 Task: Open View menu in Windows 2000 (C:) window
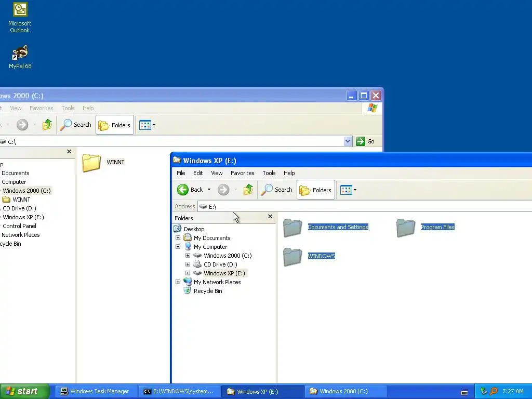[x=16, y=108]
